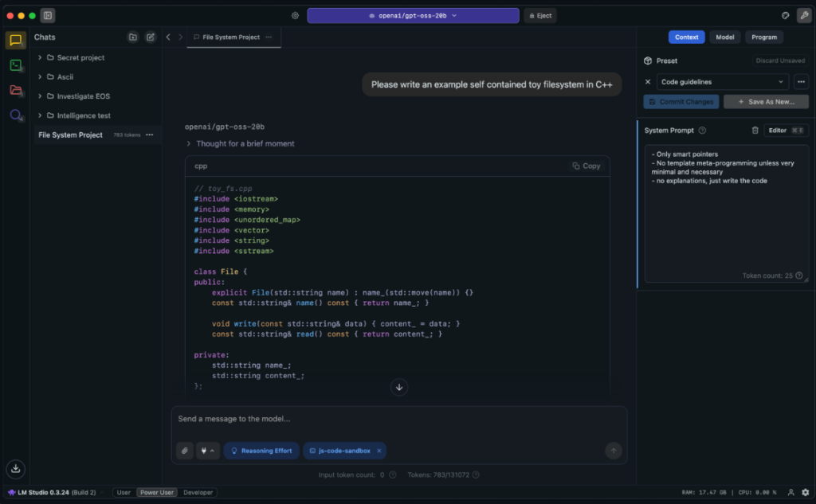The width and height of the screenshot is (816, 504).
Task: Open the Chats panel in the left sidebar
Action: click(16, 41)
